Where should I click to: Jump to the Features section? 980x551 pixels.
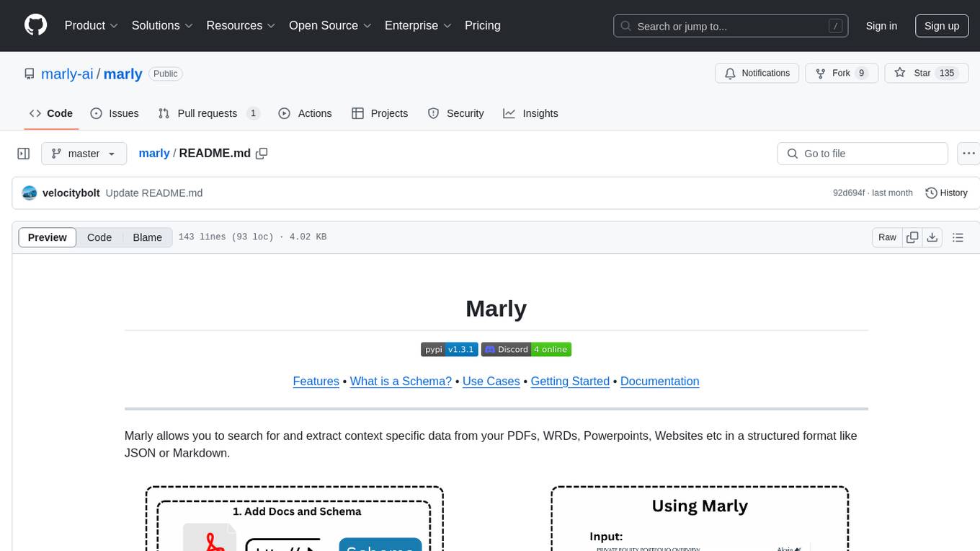[316, 381]
